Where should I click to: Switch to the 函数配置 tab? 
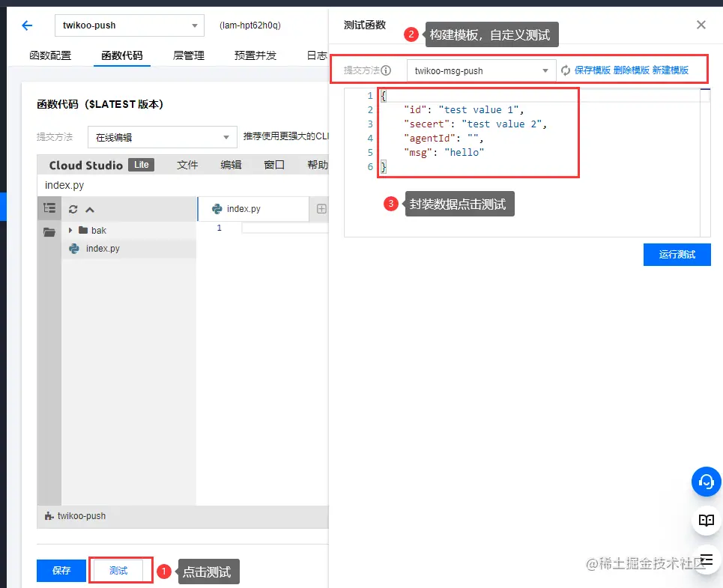click(x=50, y=55)
